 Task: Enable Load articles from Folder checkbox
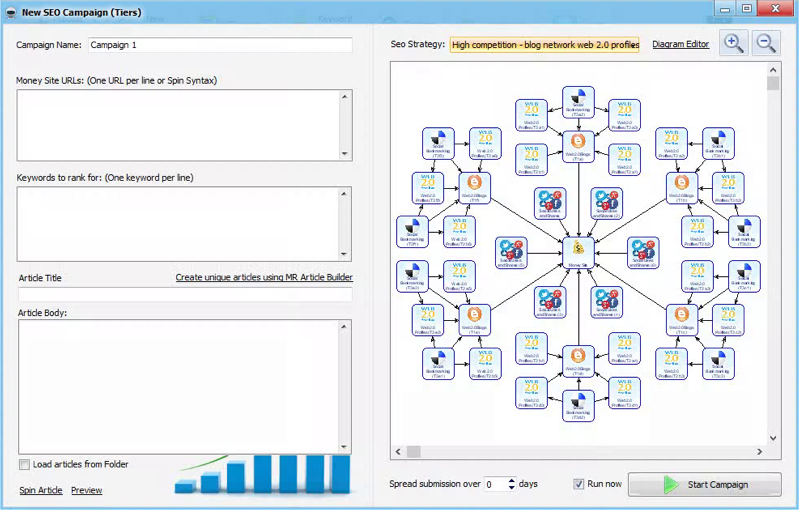[25, 465]
